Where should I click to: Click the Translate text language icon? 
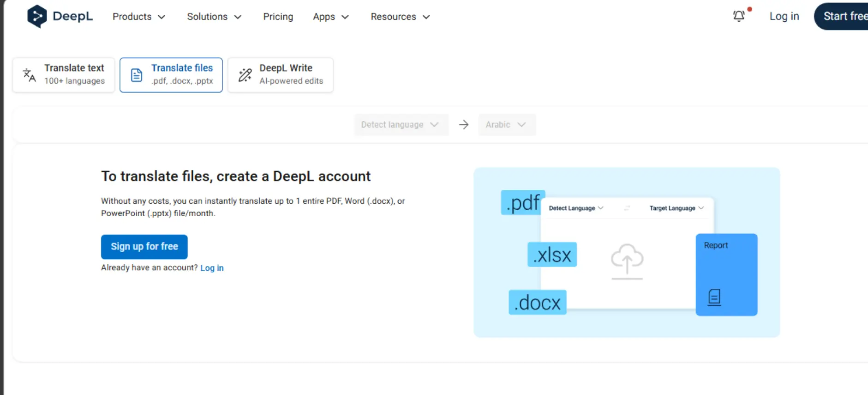point(29,75)
